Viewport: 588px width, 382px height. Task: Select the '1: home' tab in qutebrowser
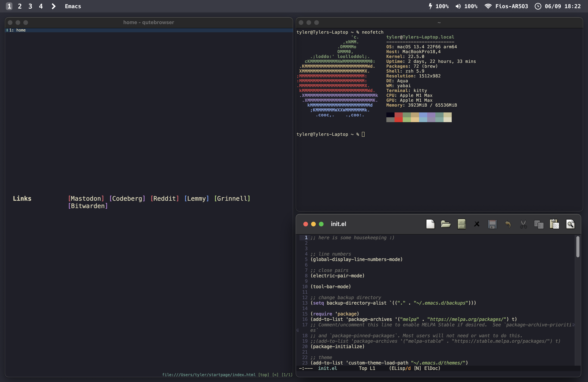149,30
